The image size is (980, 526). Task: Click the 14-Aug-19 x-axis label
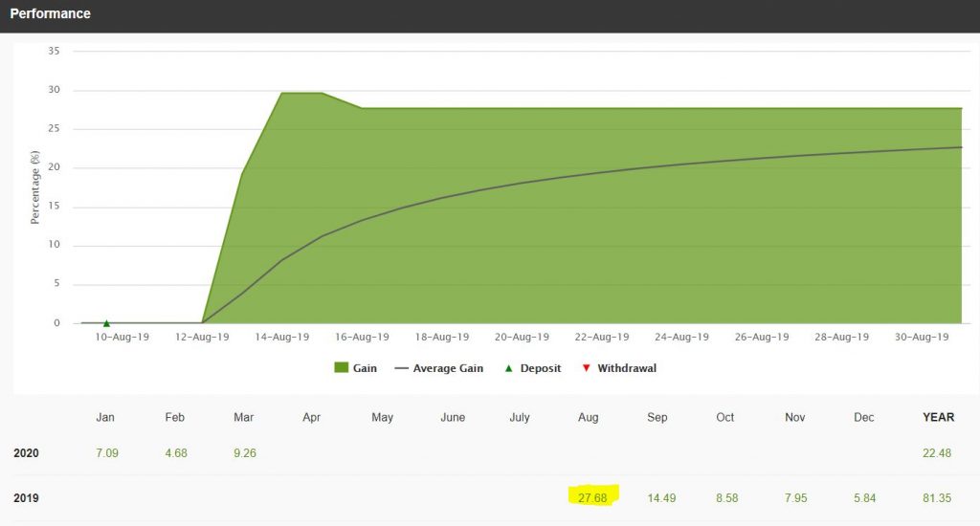(x=282, y=338)
